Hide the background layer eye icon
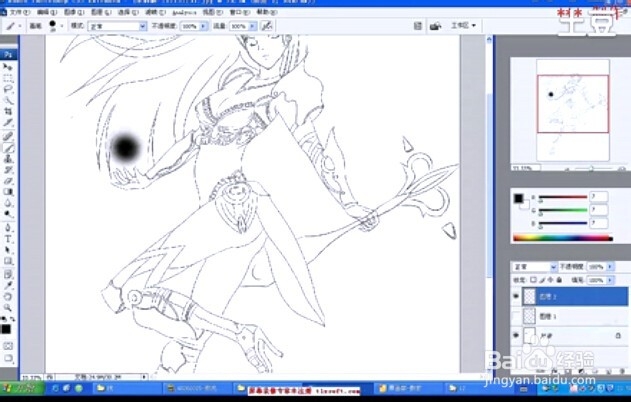The image size is (631, 402). coord(516,335)
